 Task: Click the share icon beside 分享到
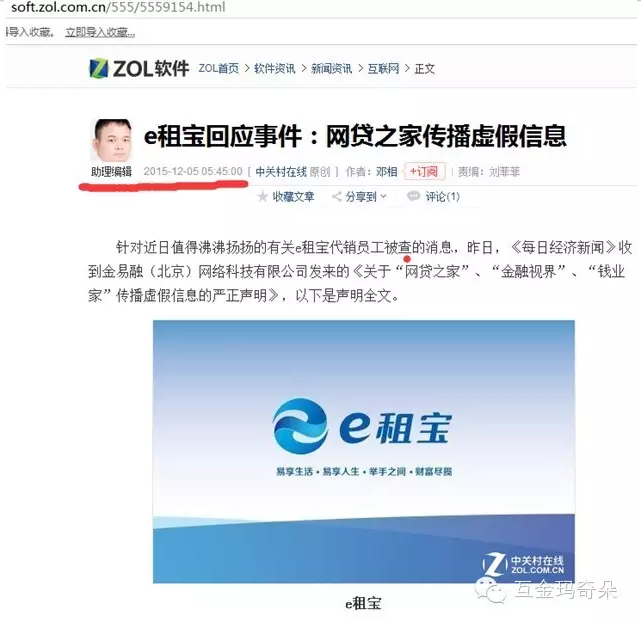337,197
